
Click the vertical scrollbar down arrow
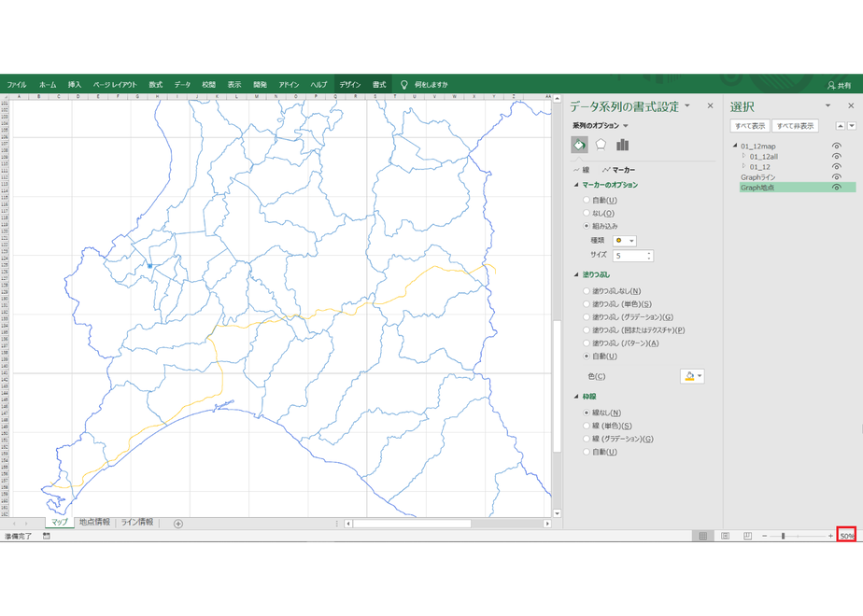(557, 513)
